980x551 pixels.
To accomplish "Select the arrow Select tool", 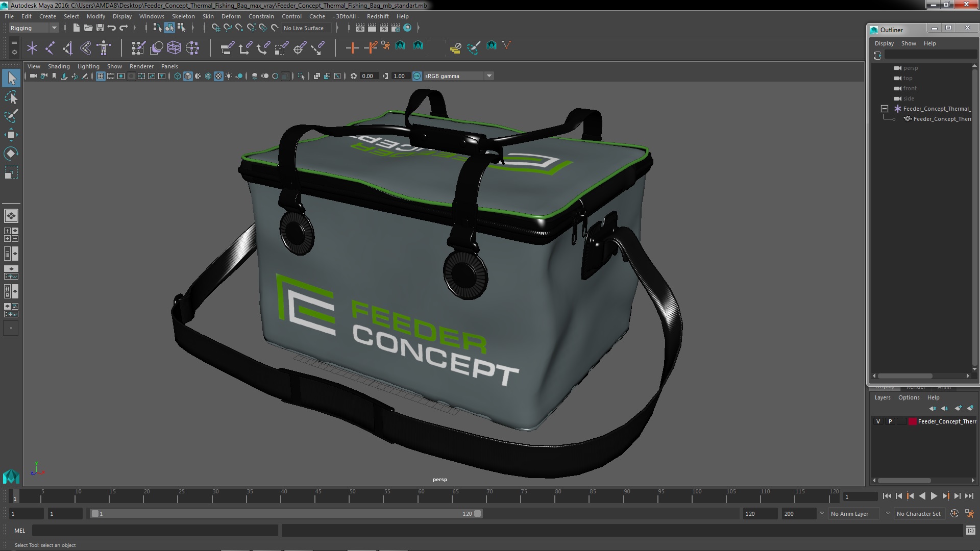I will (x=11, y=78).
